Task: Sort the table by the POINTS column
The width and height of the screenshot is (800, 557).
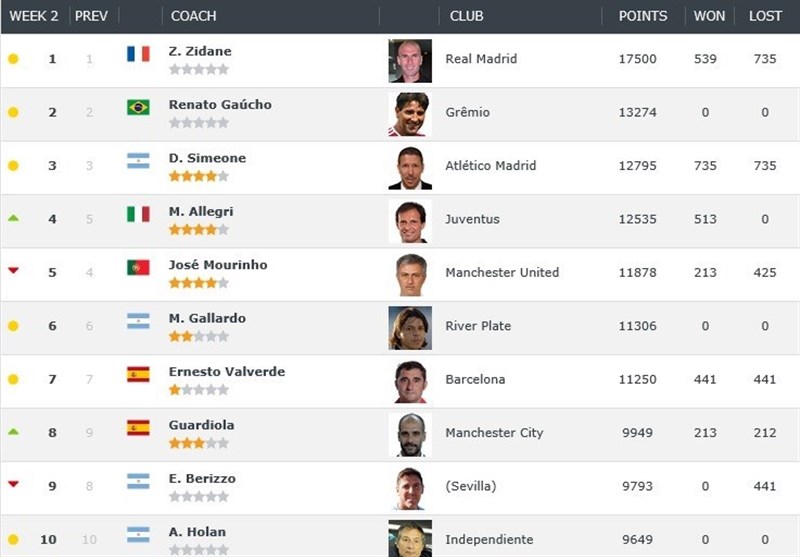Action: [x=643, y=16]
